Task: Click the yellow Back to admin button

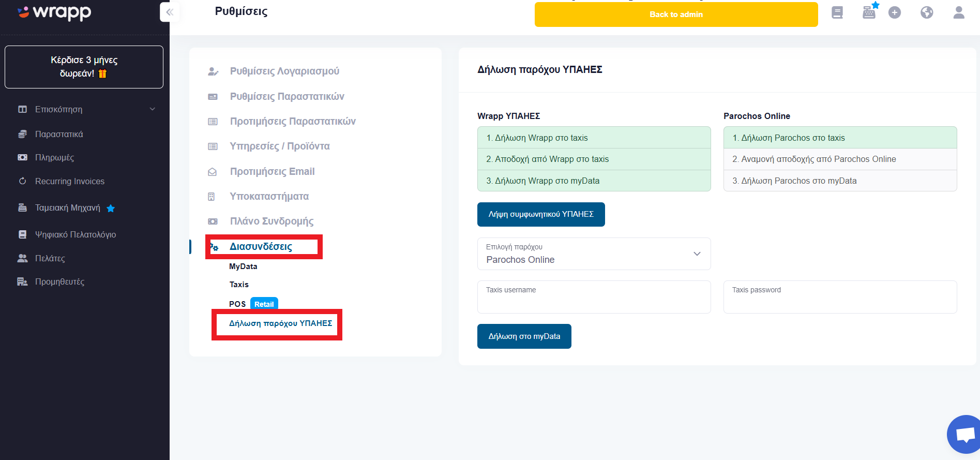Action: tap(676, 14)
